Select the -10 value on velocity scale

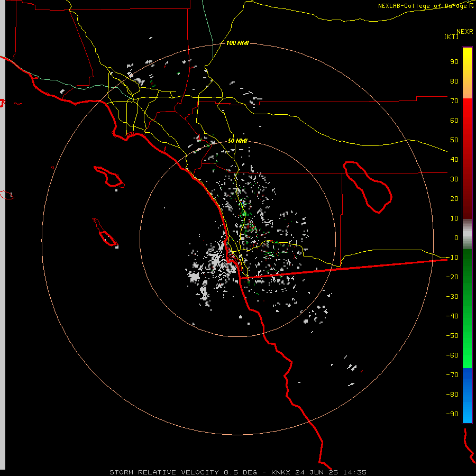(452, 258)
